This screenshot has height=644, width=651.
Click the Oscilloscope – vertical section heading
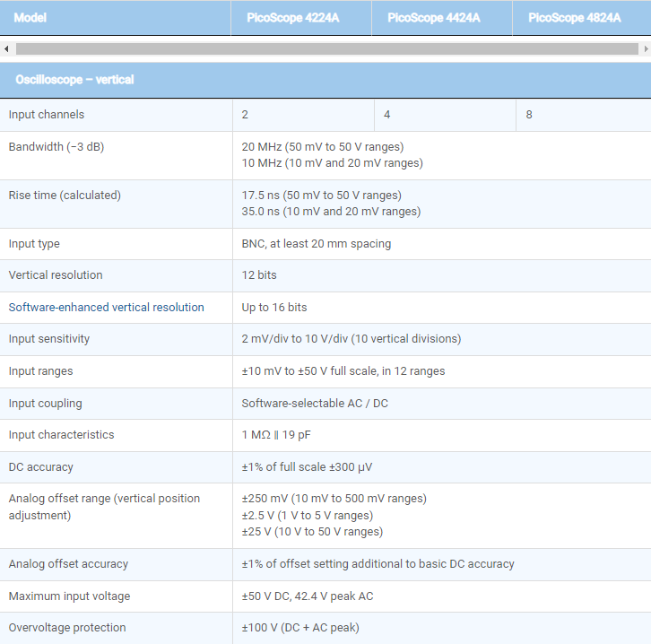pos(74,80)
